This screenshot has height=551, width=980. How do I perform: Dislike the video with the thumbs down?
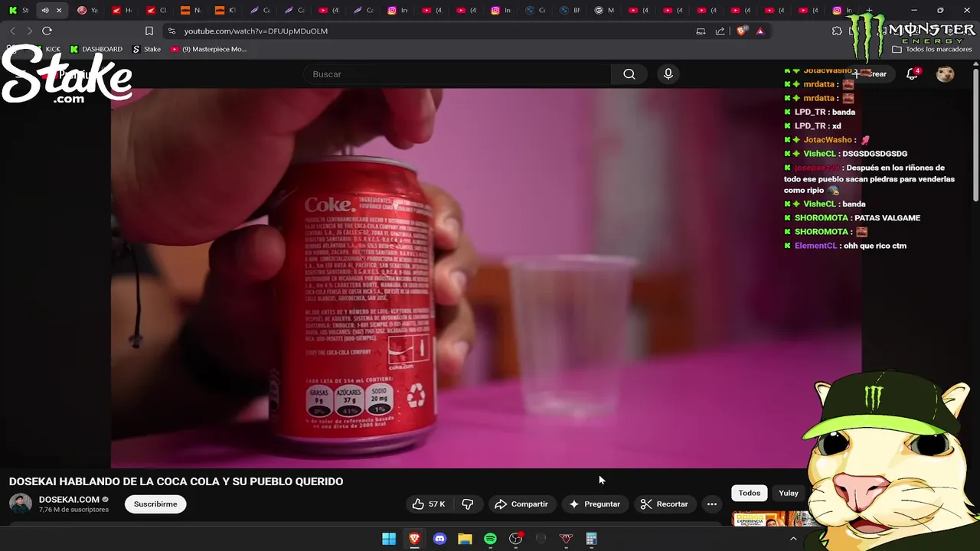click(x=467, y=504)
